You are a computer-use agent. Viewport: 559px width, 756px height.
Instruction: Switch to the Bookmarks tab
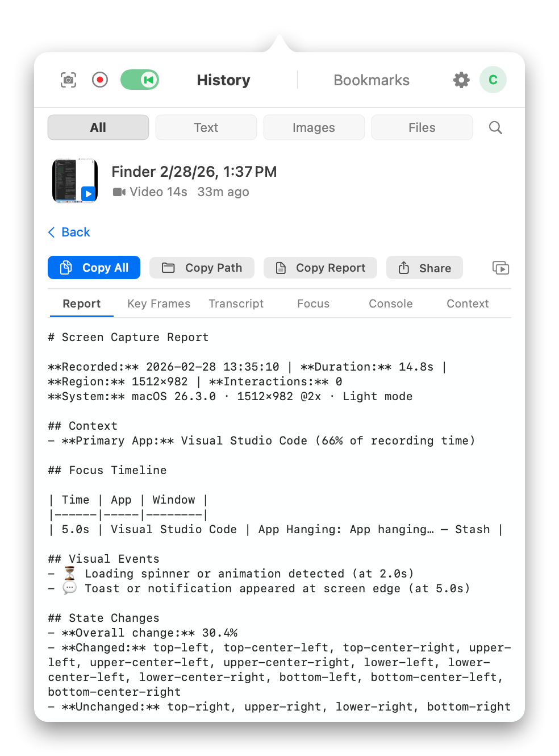[372, 80]
